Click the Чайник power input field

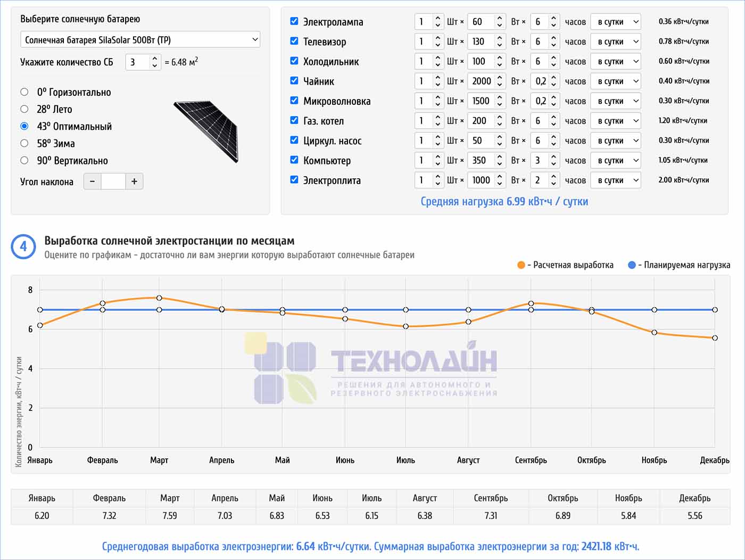[481, 81]
